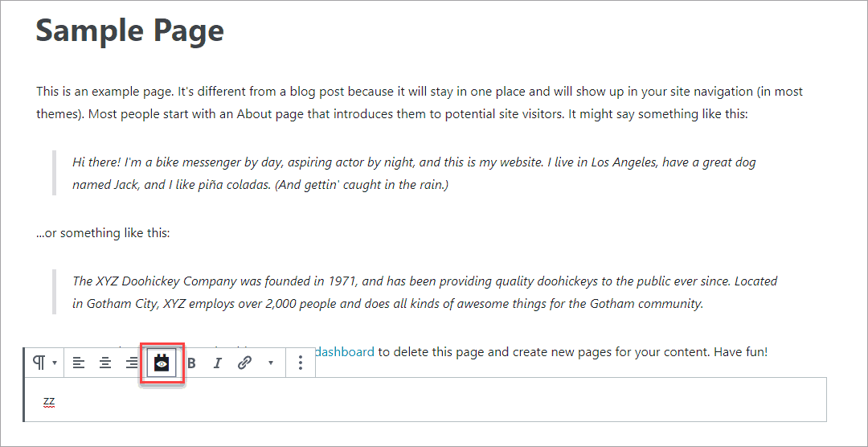The image size is (868, 447).
Task: Toggle italic formatting
Action: tap(217, 363)
